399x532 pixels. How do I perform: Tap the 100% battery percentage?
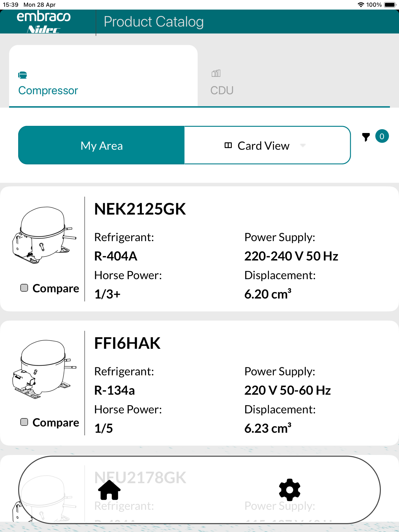click(374, 5)
